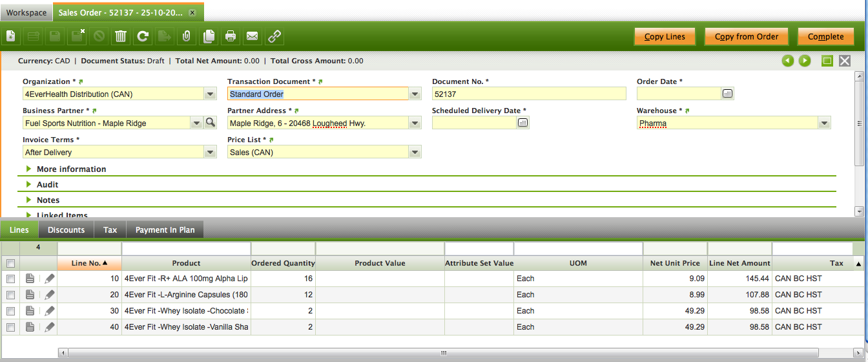Tick the checkbox for line 10
This screenshot has width=868, height=362.
[10, 279]
